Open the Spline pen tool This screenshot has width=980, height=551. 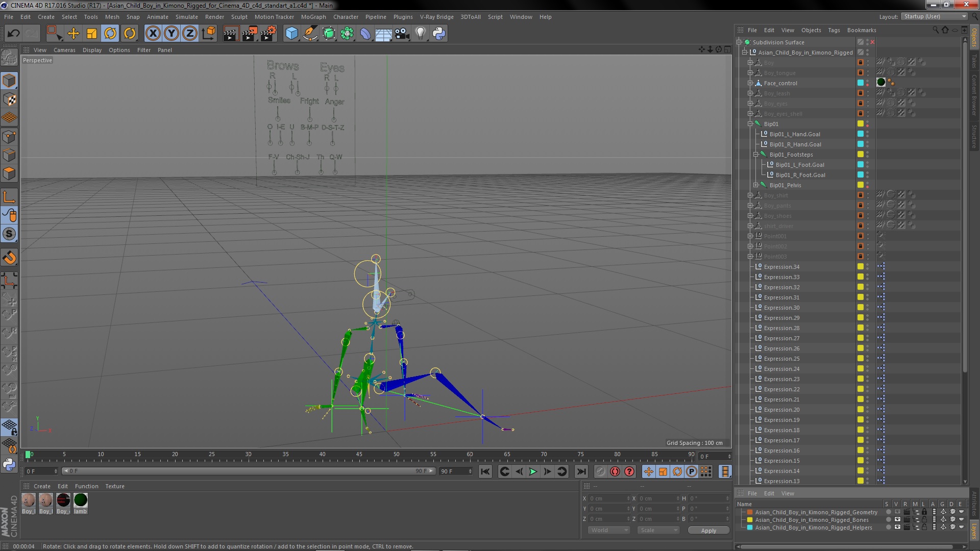(310, 34)
